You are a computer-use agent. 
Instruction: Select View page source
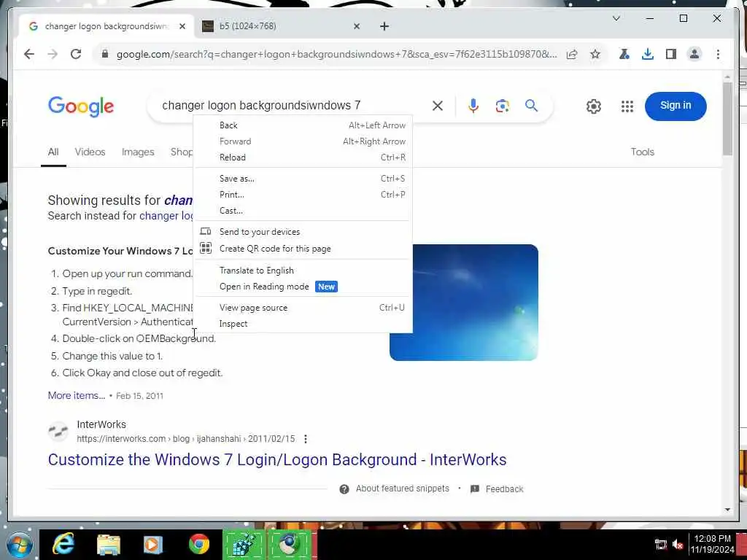tap(303, 308)
